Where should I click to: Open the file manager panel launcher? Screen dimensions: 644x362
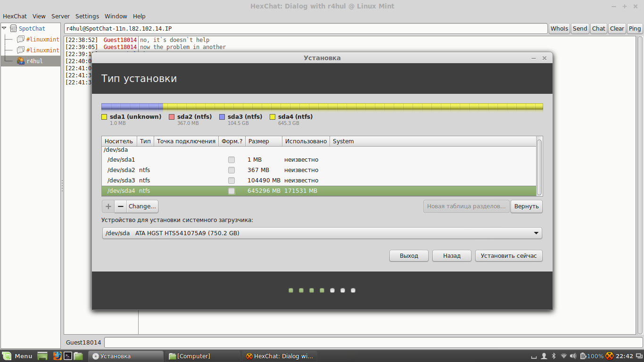[x=78, y=356]
